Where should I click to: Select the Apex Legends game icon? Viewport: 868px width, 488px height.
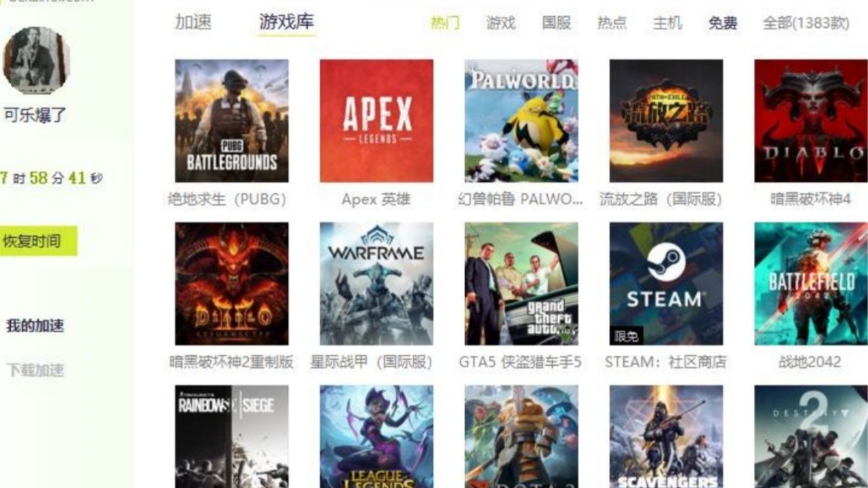pos(376,121)
